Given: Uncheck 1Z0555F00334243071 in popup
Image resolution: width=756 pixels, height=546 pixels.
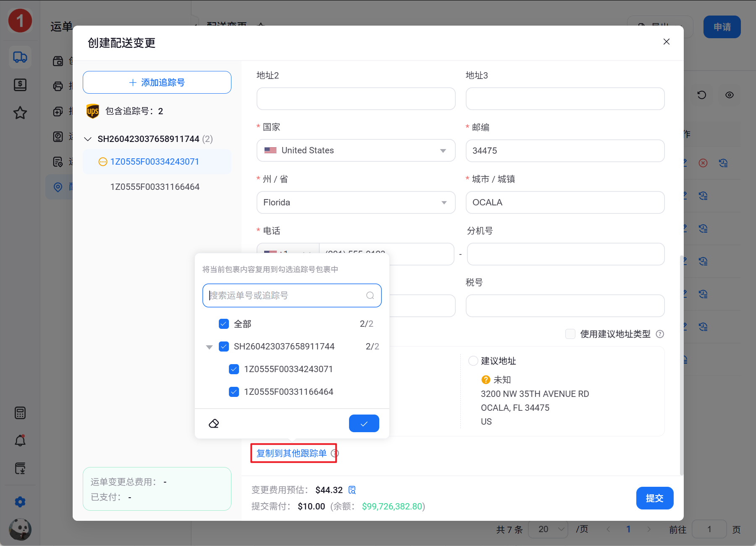Looking at the screenshot, I should (x=234, y=369).
